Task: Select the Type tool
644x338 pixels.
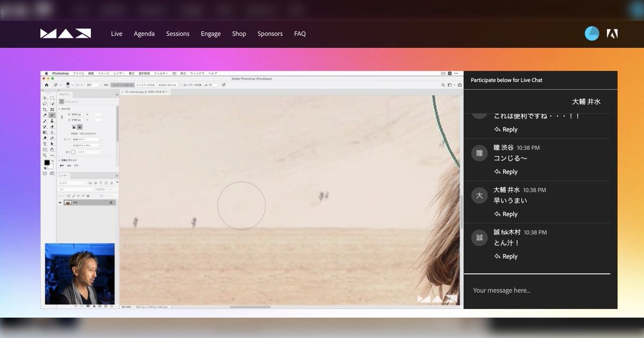Action: point(44,143)
